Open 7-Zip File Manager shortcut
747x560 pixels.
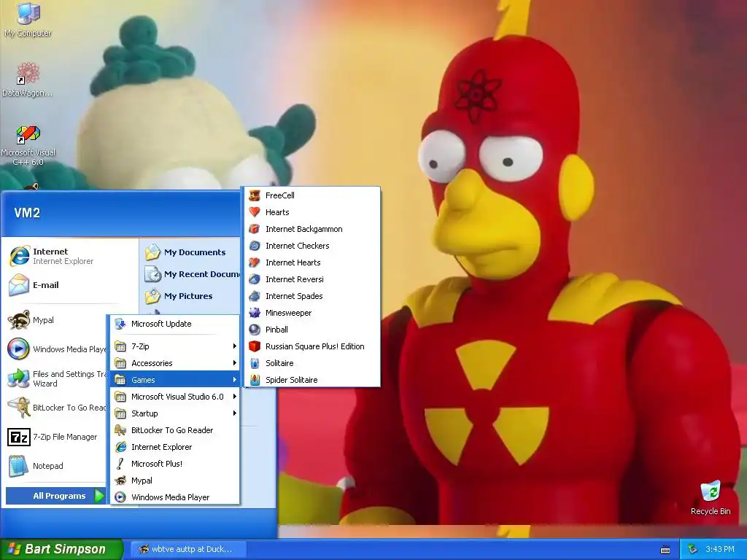click(x=55, y=437)
